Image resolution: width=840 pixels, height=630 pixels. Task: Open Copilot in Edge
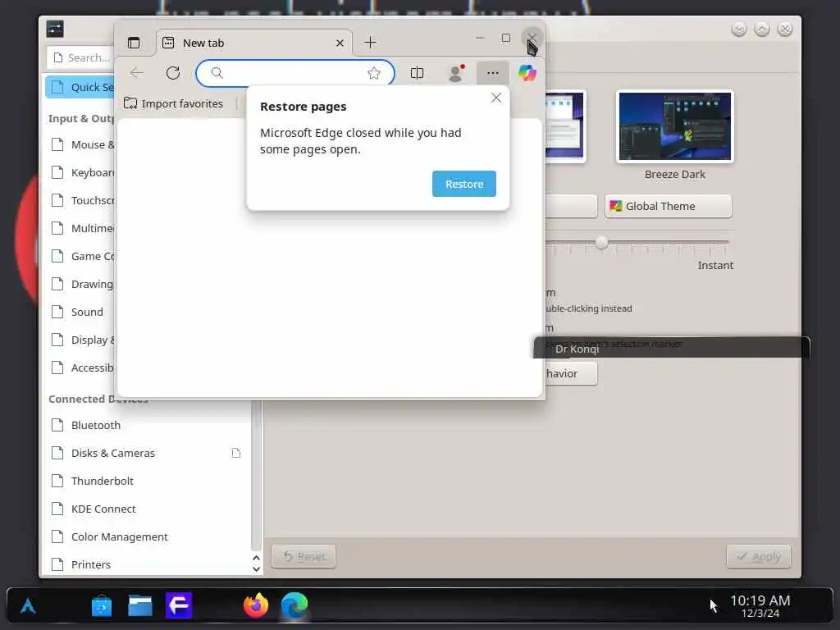[527, 73]
